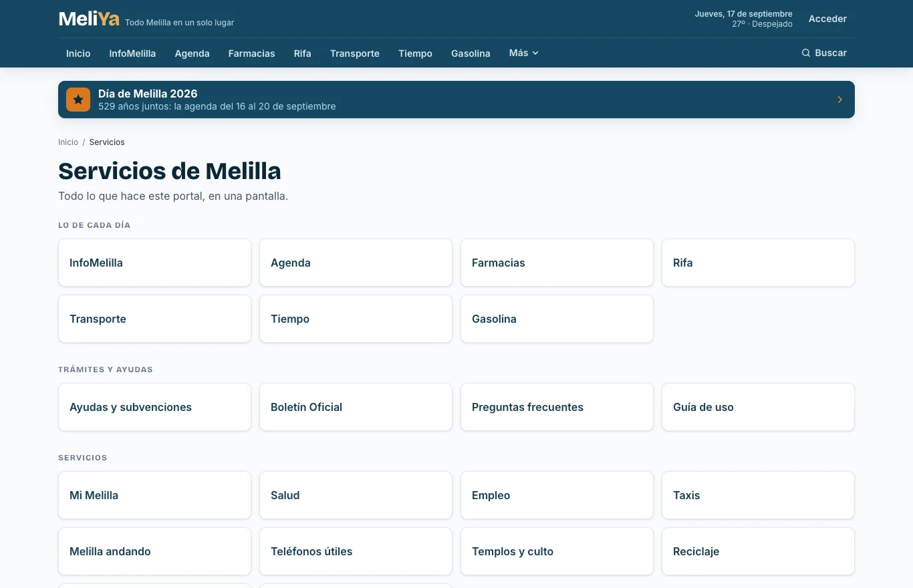Click the tagline Todo Melilla en un solo lugar
Viewport: 913px width, 588px height.
pyautogui.click(x=179, y=23)
